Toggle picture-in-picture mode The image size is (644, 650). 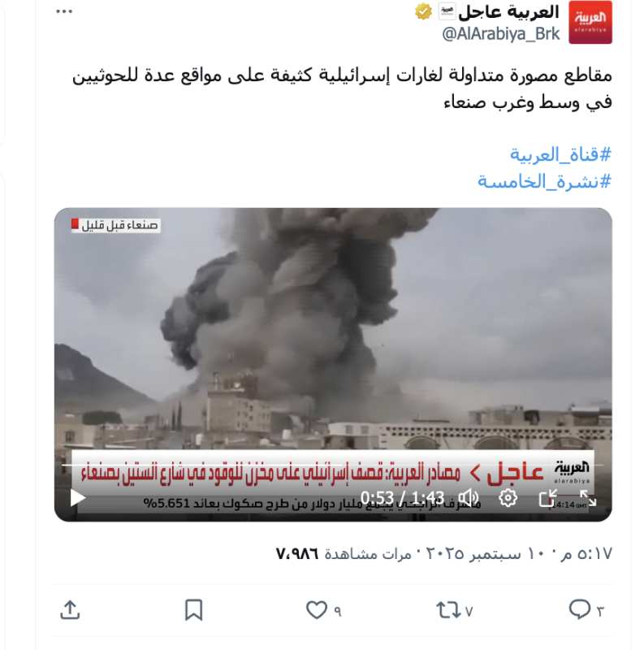click(x=547, y=497)
